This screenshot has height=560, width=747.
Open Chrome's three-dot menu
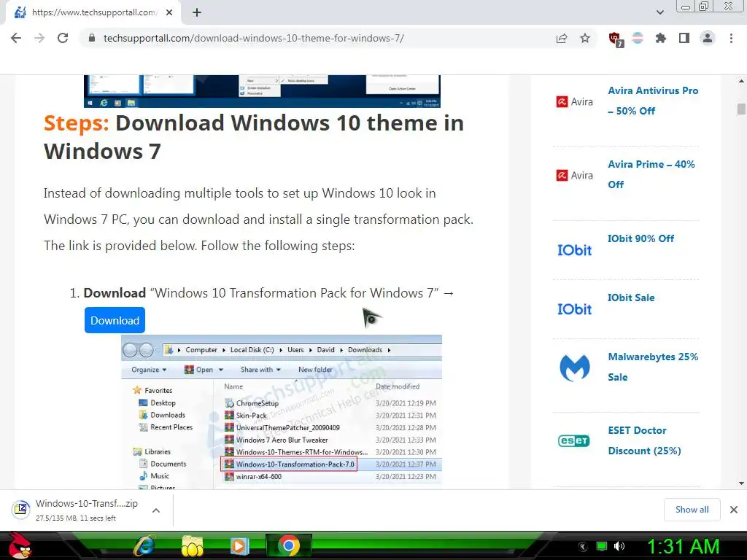pos(731,38)
